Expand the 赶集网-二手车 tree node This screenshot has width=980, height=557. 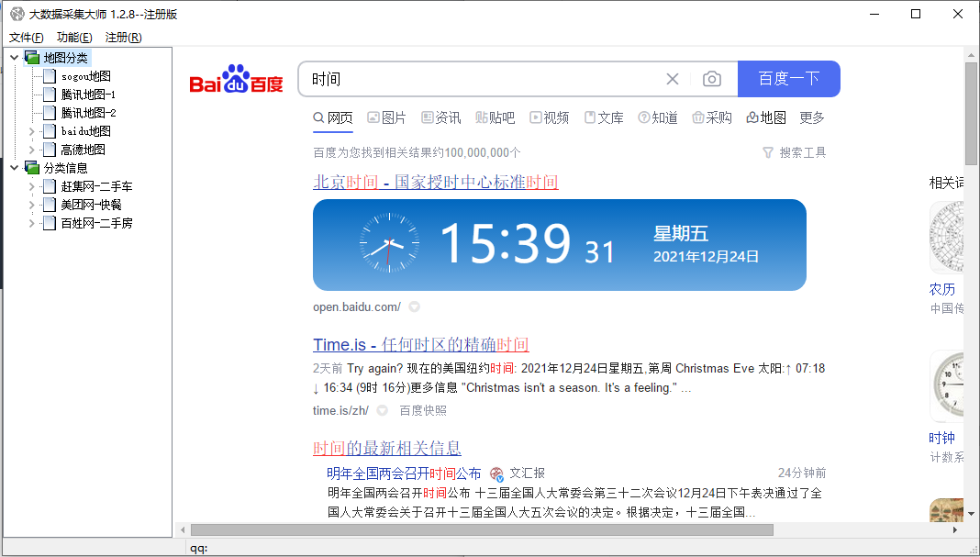(32, 186)
